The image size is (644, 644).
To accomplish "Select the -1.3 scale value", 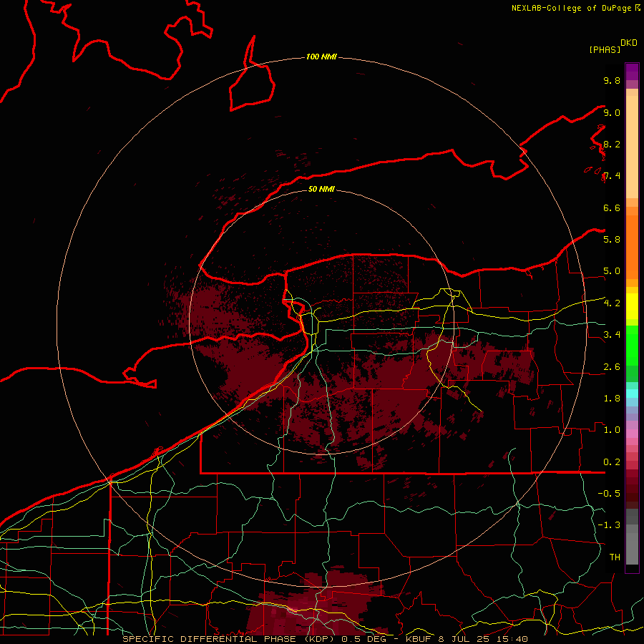I will (x=609, y=525).
